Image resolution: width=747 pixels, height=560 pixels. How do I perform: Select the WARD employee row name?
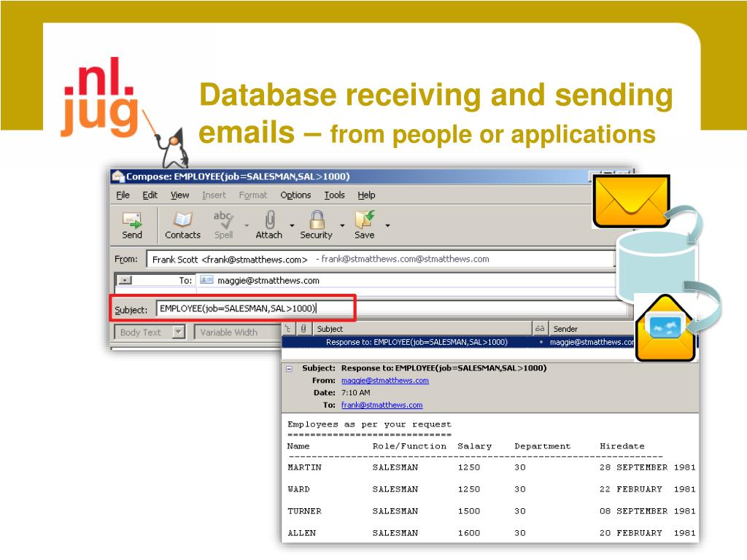[x=298, y=489]
